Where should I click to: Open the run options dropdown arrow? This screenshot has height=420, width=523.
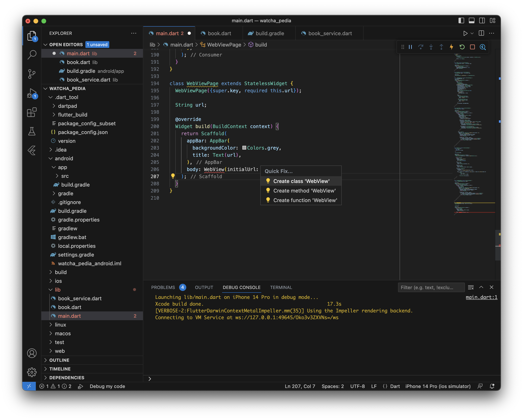pyautogui.click(x=472, y=33)
